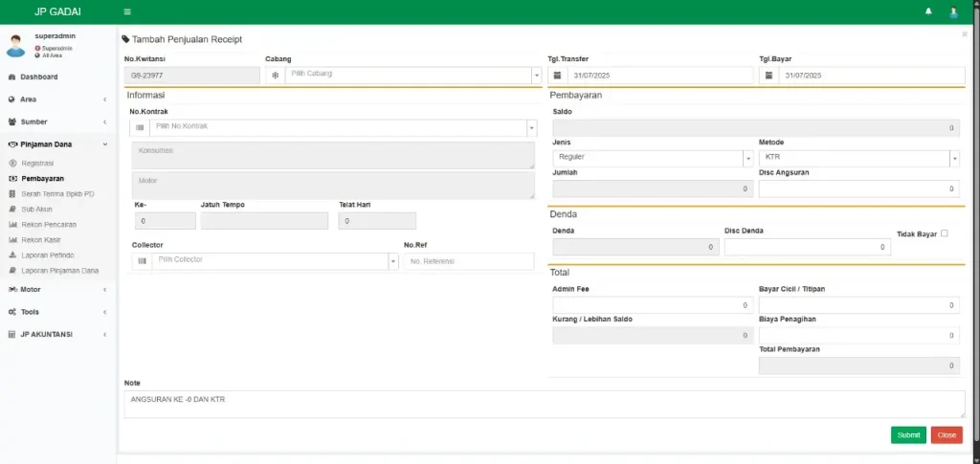The width and height of the screenshot is (980, 464).
Task: Click the Tgl.Bayar calendar icon
Action: click(768, 75)
